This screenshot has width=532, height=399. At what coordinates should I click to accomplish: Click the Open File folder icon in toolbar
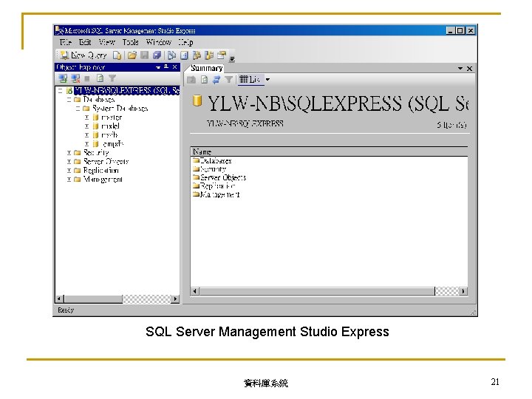[x=132, y=55]
